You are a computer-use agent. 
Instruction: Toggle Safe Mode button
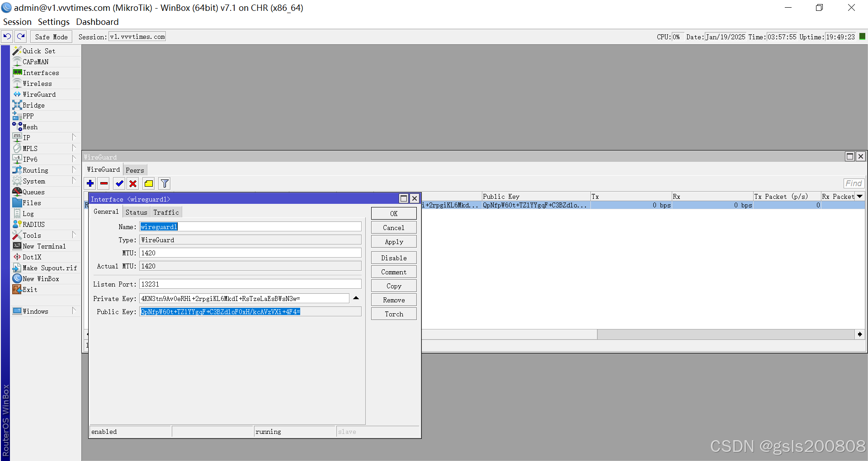coord(51,37)
